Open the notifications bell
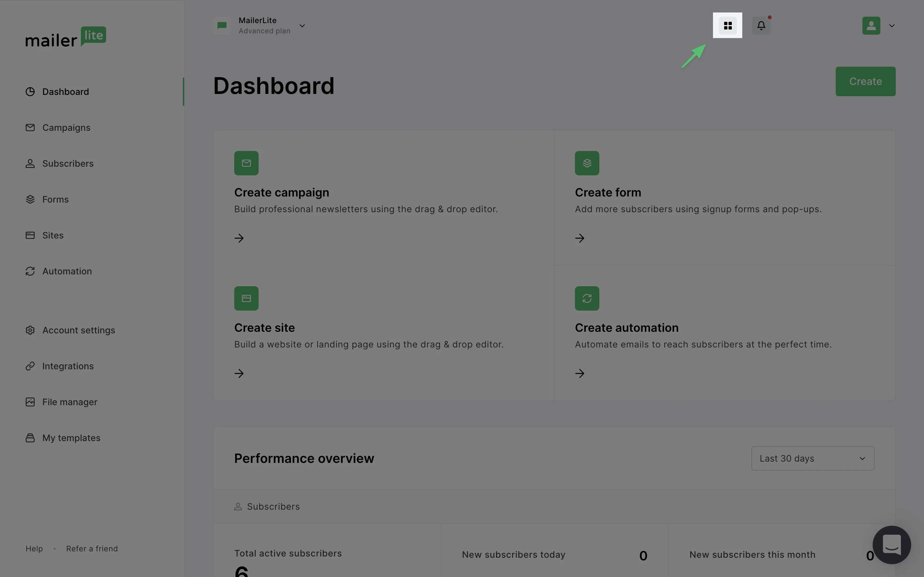This screenshot has height=577, width=924. pos(761,26)
